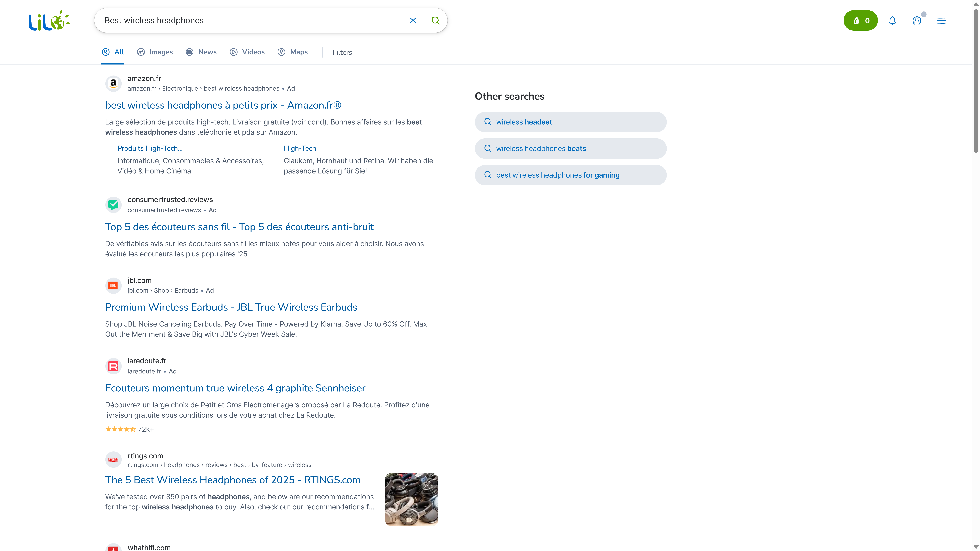Screen dimensions: 980x551
Task: Open RTINGS Best Wireless Headphones link
Action: [x=232, y=480]
